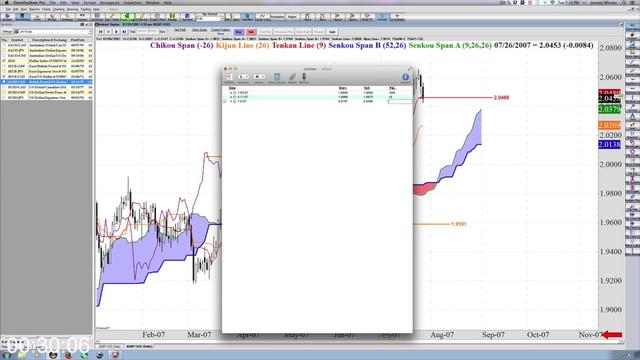Tick the checkbox on the third outline row
Screen dimensions: 640x360
click(x=235, y=101)
